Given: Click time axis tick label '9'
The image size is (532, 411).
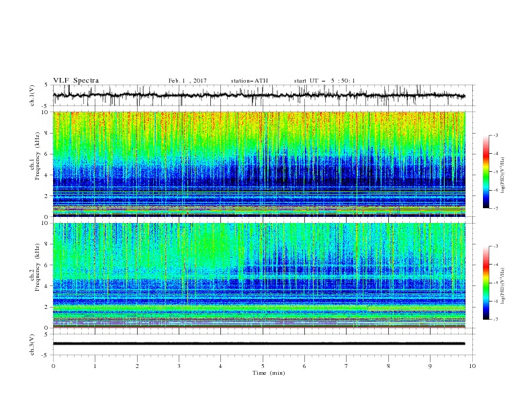Looking at the screenshot, I should 431,366.
